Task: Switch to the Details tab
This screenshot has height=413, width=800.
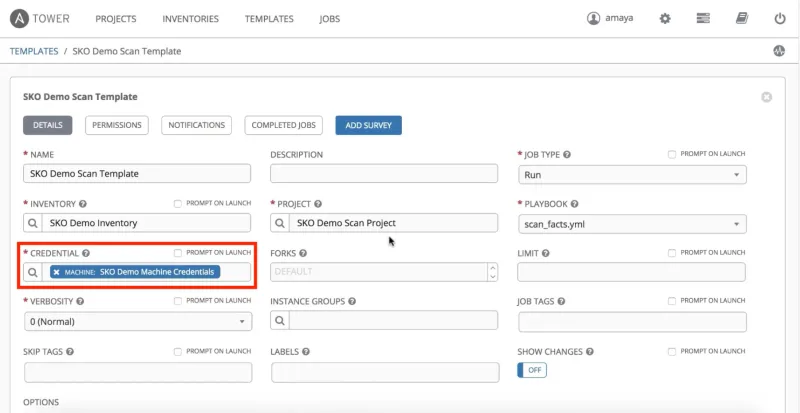Action: pyautogui.click(x=47, y=125)
